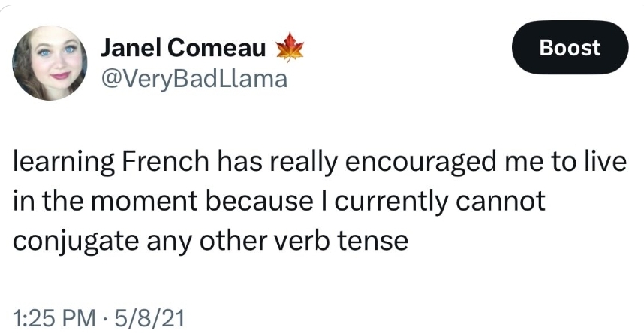
Task: Click the 1:25 PM timestamp
Action: pos(54,319)
